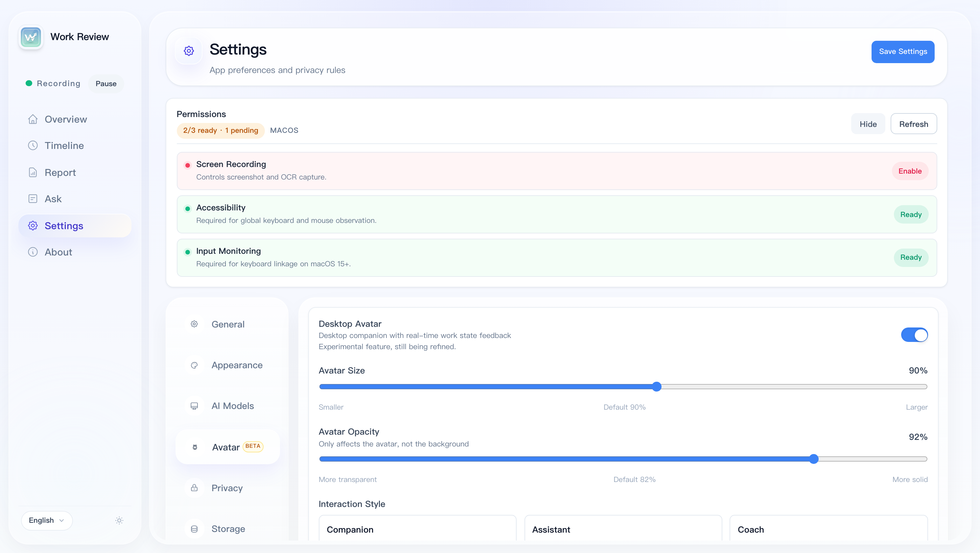Viewport: 980px width, 553px height.
Task: Enable Screen Recording permission
Action: pos(910,171)
